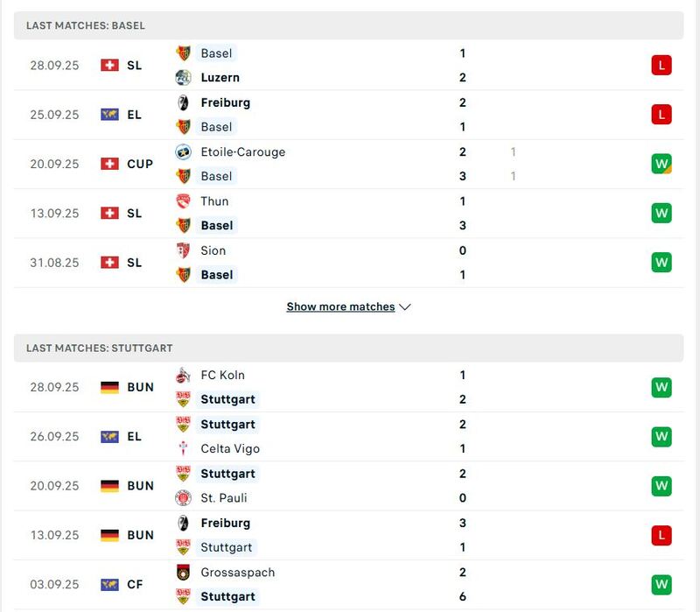Click the Basel club crest logo

(184, 53)
